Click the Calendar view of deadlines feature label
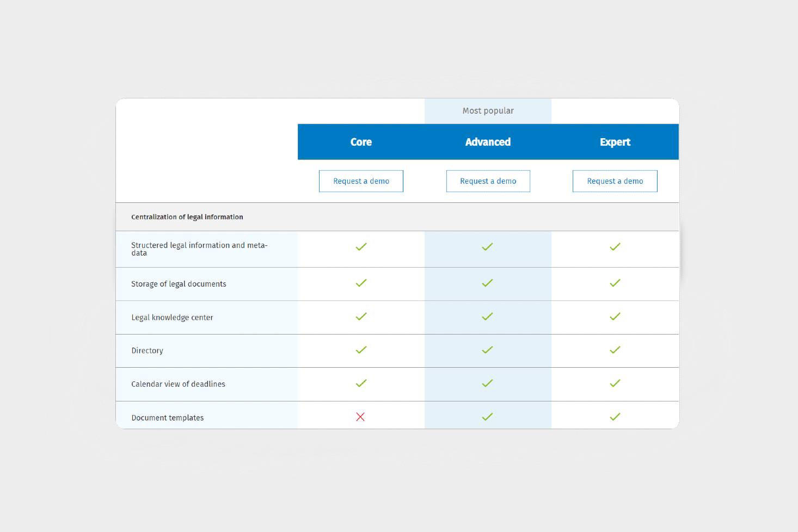The width and height of the screenshot is (798, 532). click(178, 384)
